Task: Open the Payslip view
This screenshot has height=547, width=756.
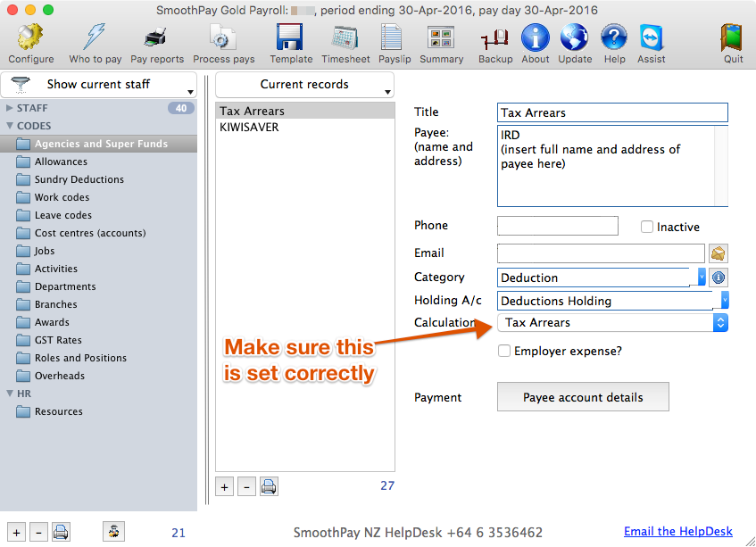Action: tap(395, 44)
